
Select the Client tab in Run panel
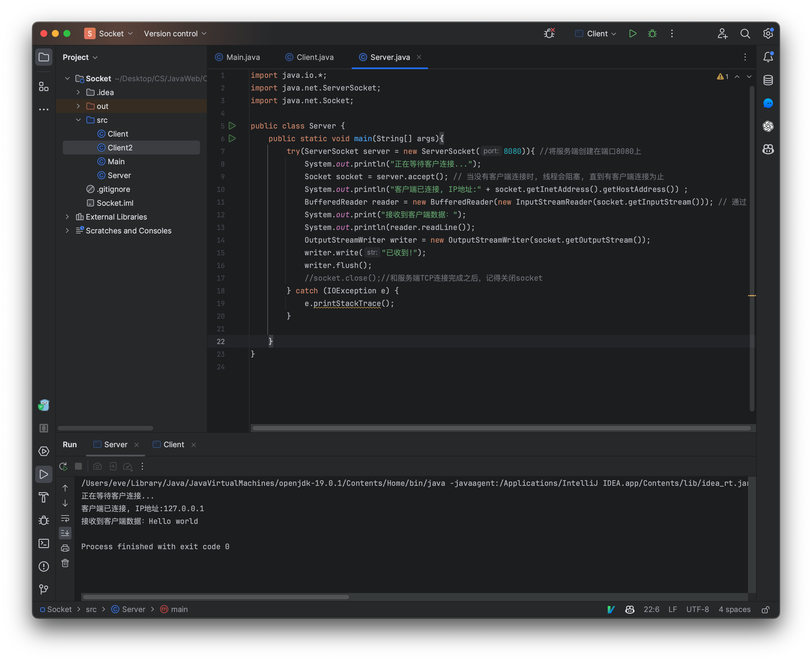tap(173, 444)
